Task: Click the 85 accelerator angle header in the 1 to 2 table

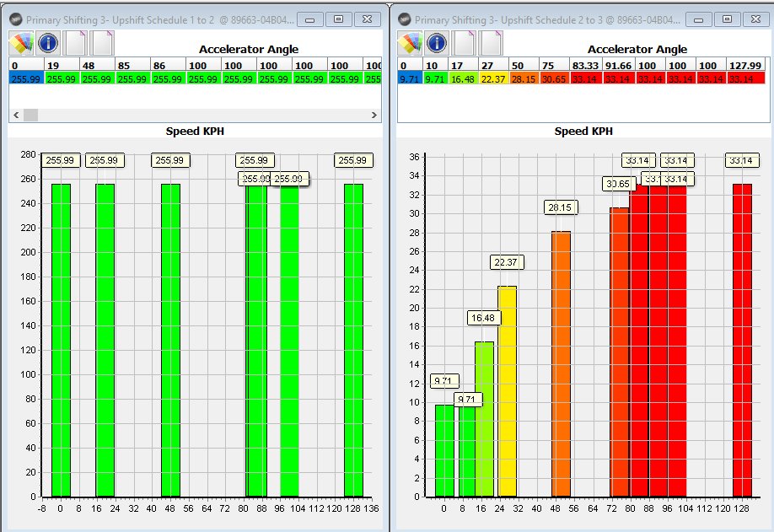Action: 132,65
